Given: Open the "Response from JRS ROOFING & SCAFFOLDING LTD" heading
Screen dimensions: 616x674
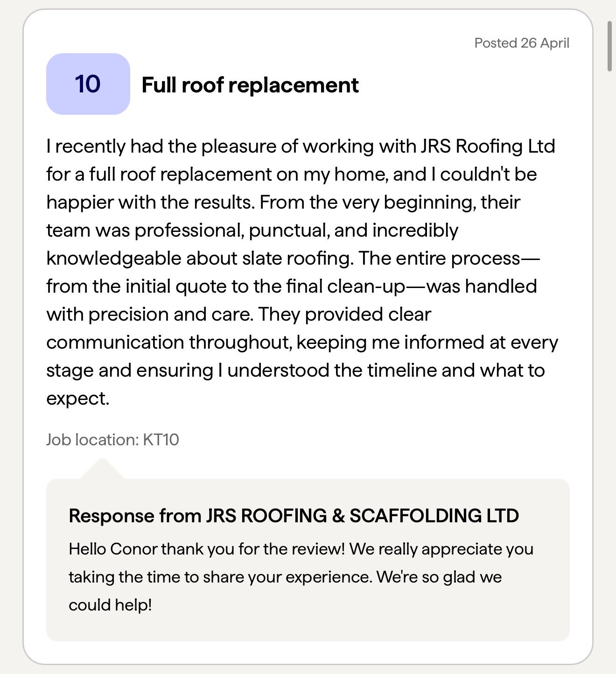Looking at the screenshot, I should (x=294, y=516).
